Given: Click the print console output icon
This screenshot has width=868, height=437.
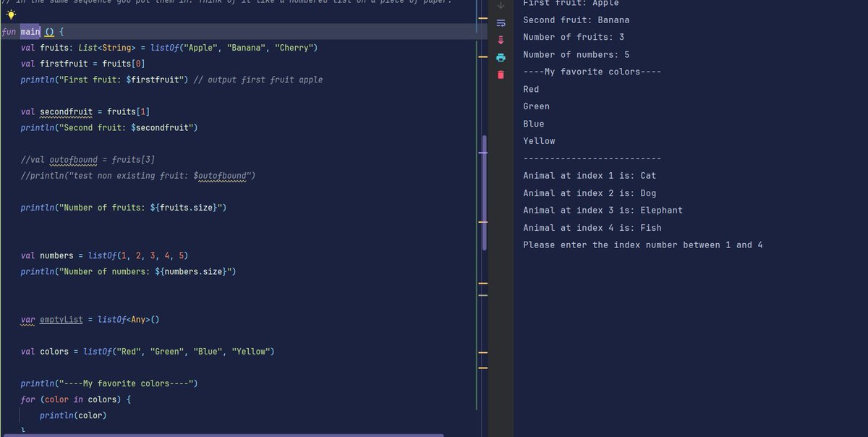Looking at the screenshot, I should tap(500, 57).
